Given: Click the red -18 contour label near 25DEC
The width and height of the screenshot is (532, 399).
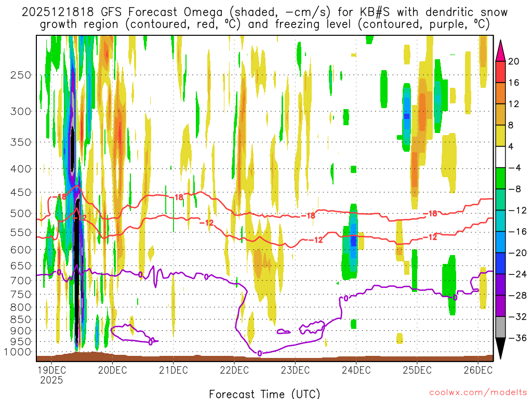Looking at the screenshot, I should 431,214.
